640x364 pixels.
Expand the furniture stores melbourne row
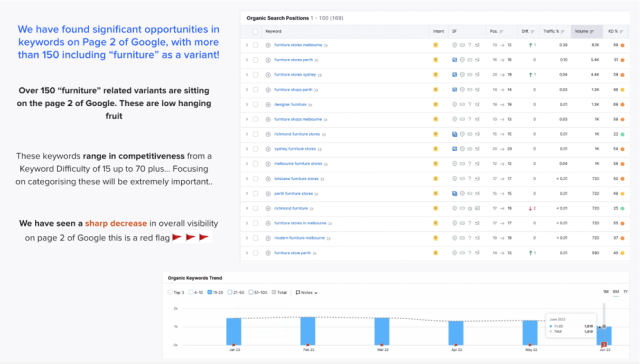pos(247,45)
